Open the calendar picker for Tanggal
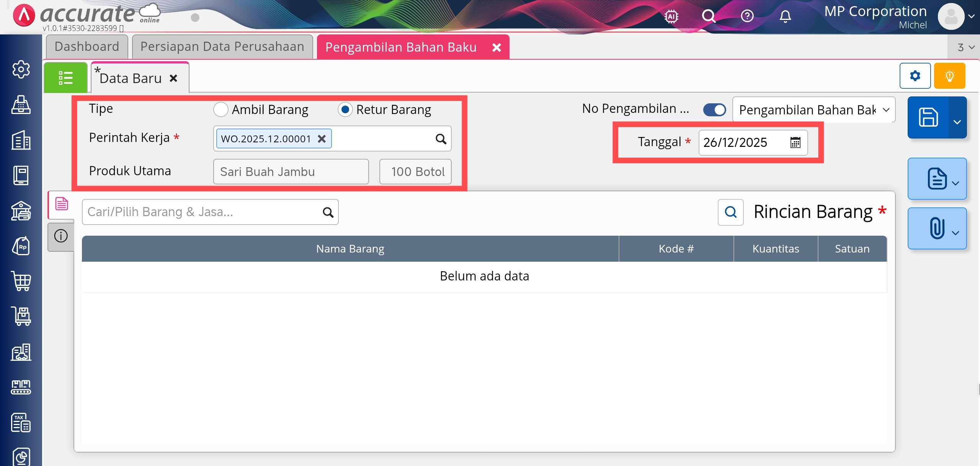 pyautogui.click(x=795, y=143)
